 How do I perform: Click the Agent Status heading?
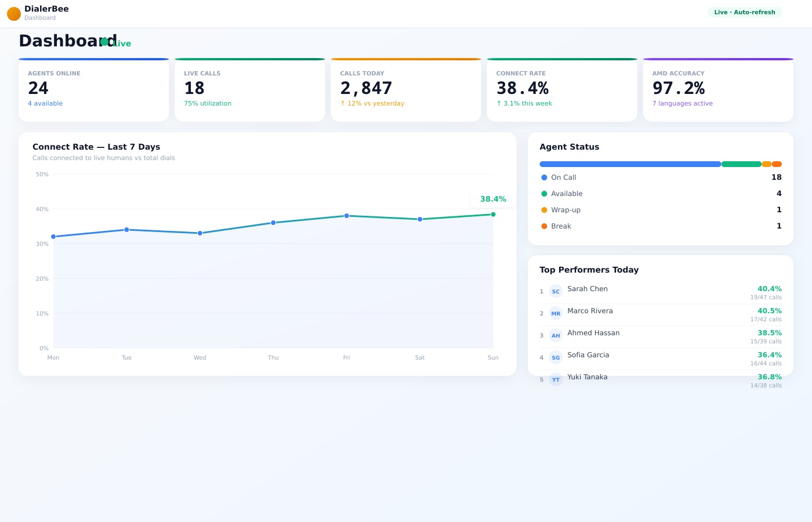(570, 147)
